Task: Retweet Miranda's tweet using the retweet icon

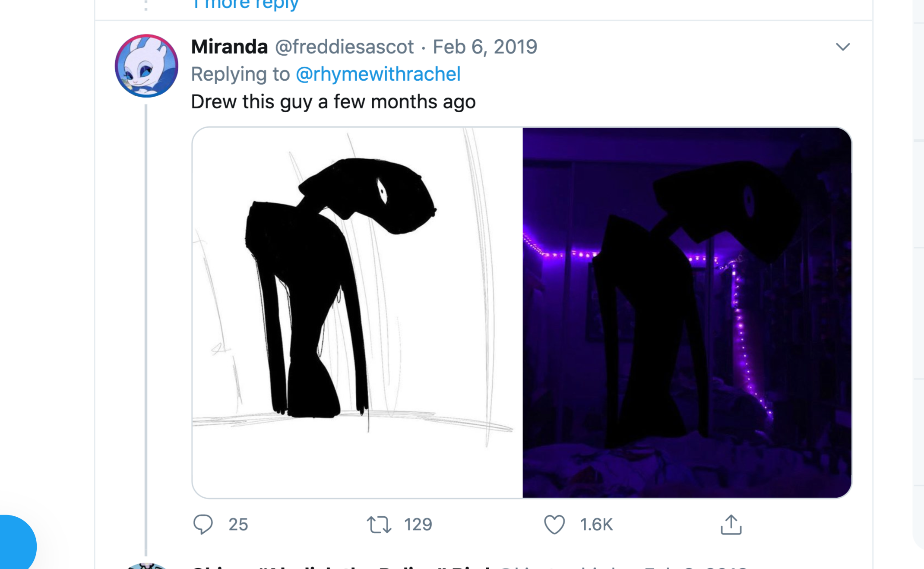Action: click(x=379, y=525)
